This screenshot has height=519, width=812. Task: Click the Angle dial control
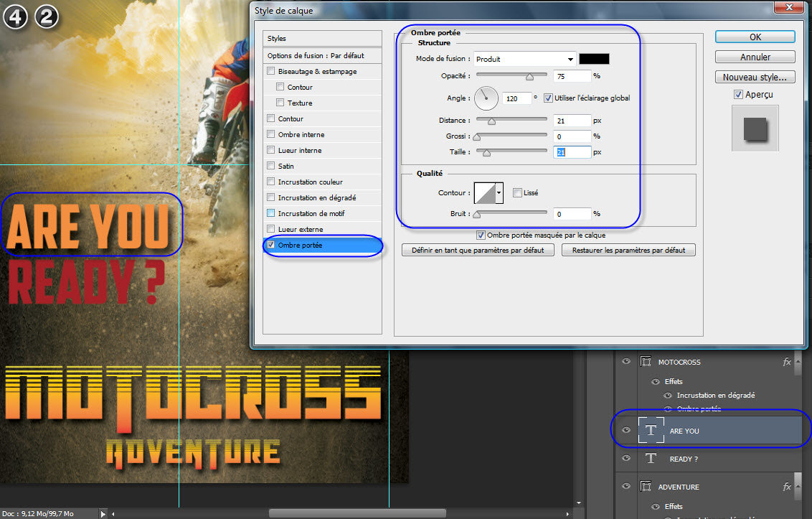click(x=486, y=98)
